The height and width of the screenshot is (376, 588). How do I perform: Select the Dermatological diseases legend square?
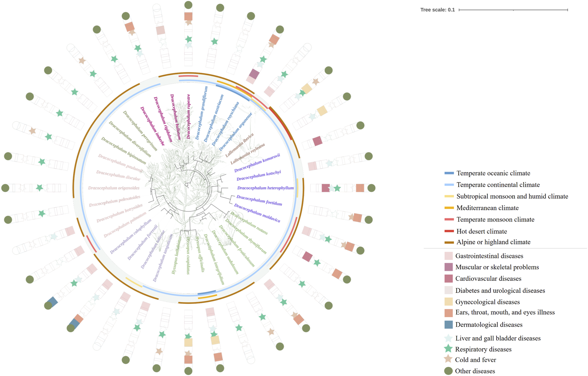pyautogui.click(x=449, y=325)
